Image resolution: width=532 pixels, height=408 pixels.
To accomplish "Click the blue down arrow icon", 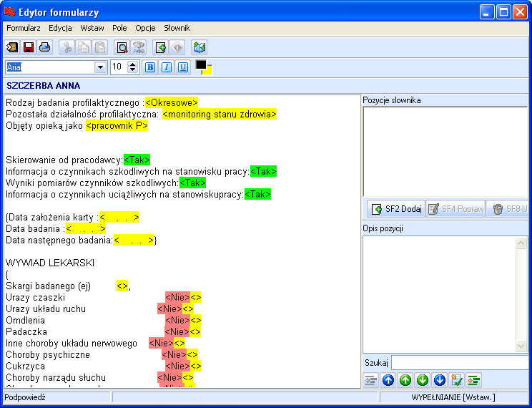I will coord(440,380).
